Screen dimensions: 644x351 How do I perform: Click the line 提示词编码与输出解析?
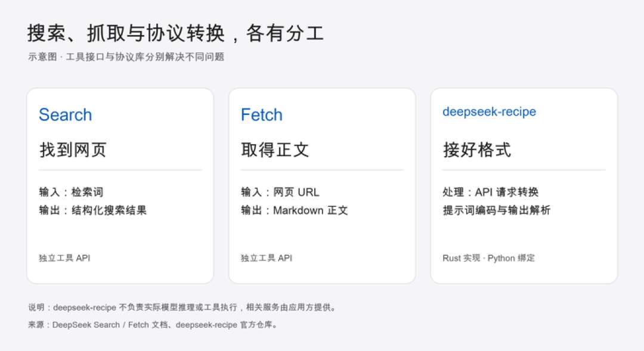click(497, 210)
